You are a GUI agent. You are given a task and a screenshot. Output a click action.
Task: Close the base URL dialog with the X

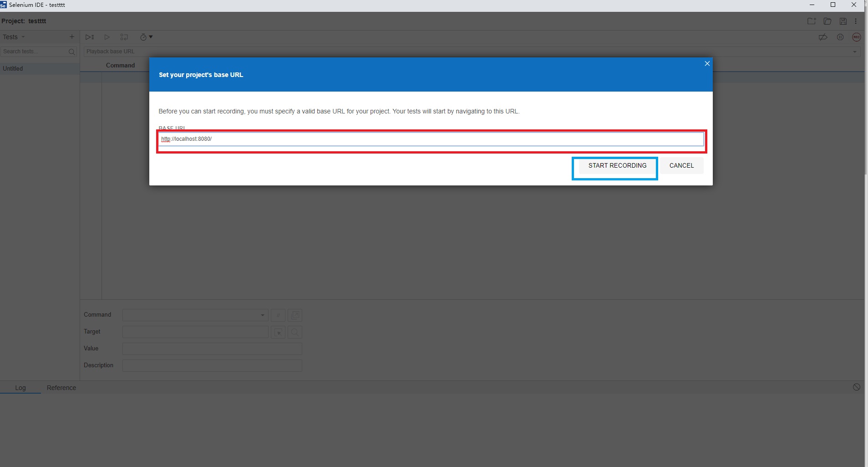(707, 64)
